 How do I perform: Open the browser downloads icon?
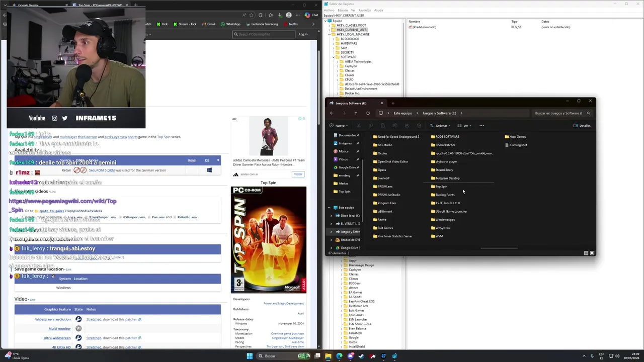pos(281,15)
